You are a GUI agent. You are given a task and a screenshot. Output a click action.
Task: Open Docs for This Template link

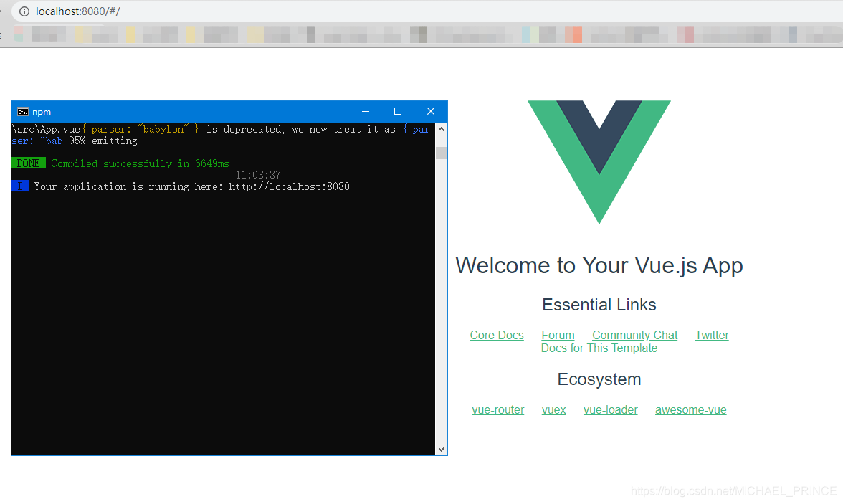pyautogui.click(x=599, y=348)
